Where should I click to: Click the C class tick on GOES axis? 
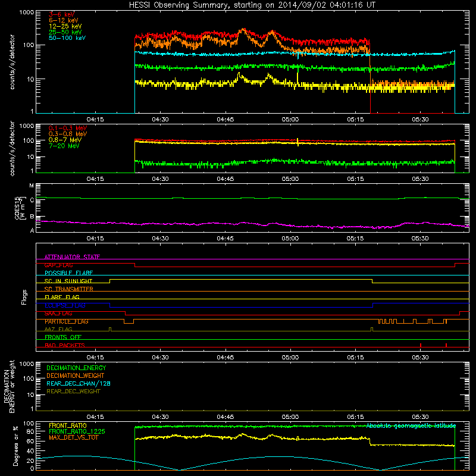pyautogui.click(x=32, y=200)
